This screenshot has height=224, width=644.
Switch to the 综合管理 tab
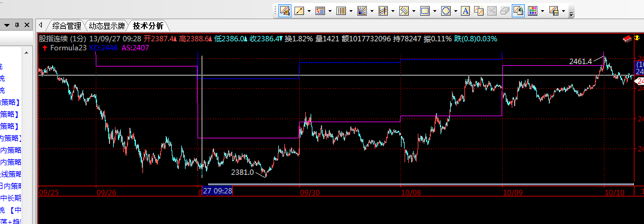67,26
